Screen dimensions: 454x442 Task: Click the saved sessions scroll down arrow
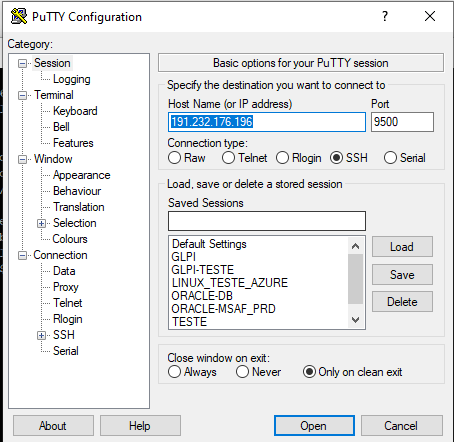click(x=355, y=320)
